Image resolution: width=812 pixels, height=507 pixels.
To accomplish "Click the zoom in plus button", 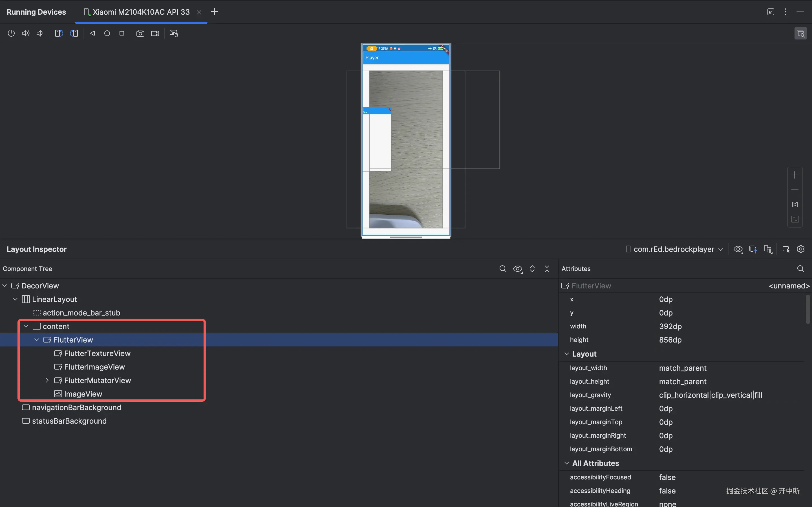I will pyautogui.click(x=795, y=175).
